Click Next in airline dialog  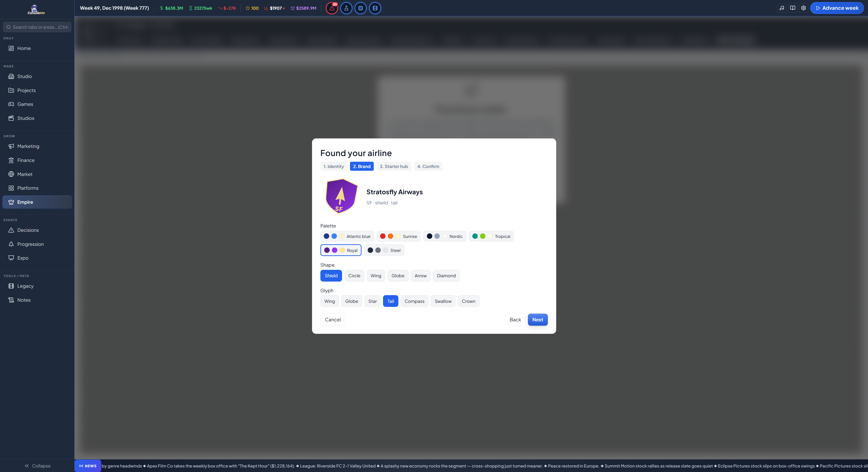pos(537,320)
